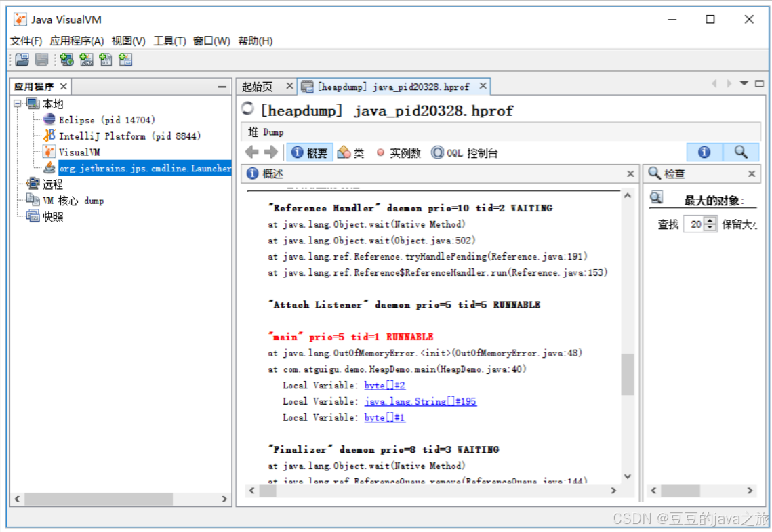Click the overview scroll up arrow

coord(627,195)
